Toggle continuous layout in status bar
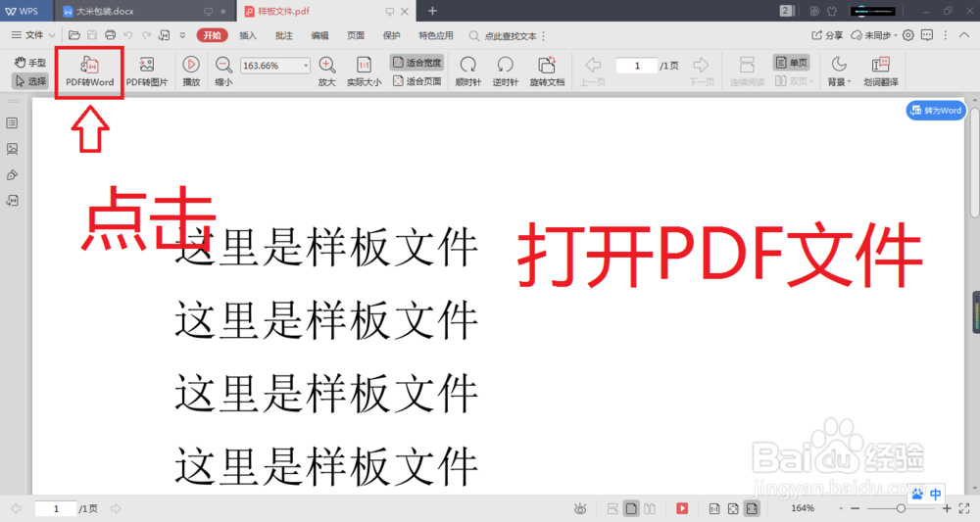 [612, 508]
